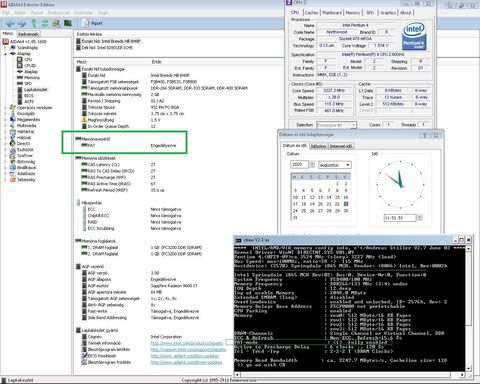Open the Eszközök menu in the menu bar
The width and height of the screenshot is (480, 384).
(83, 13)
